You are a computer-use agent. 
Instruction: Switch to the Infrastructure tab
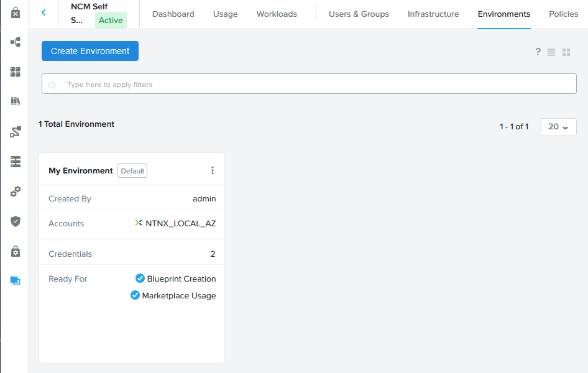(x=433, y=14)
